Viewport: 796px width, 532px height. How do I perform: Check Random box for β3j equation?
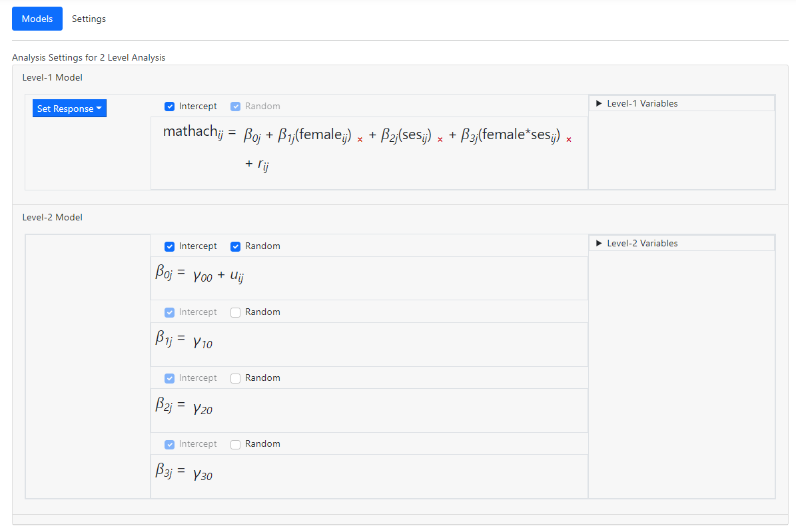click(236, 444)
